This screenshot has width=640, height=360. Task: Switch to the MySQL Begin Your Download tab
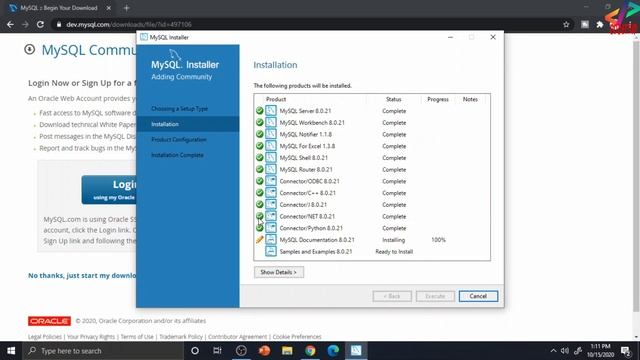[x=60, y=8]
